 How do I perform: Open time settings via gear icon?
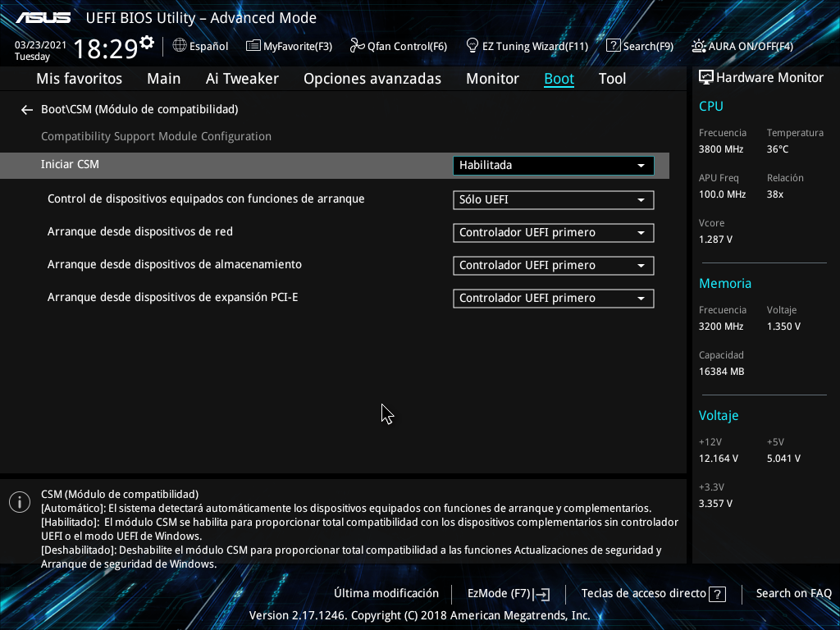click(147, 42)
